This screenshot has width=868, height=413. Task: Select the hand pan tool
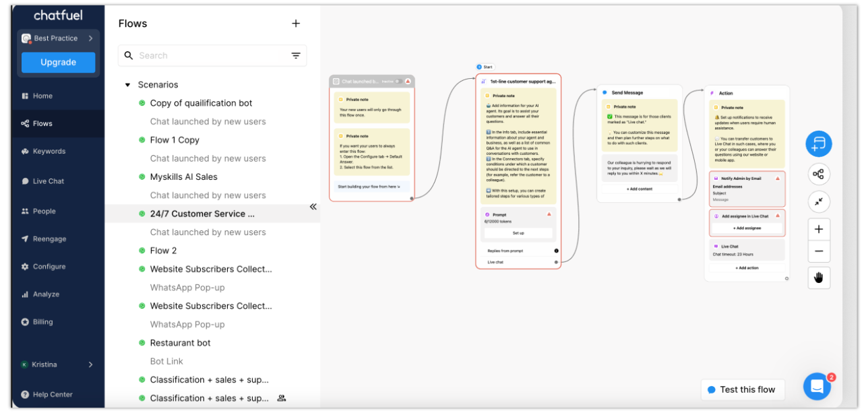(x=819, y=278)
